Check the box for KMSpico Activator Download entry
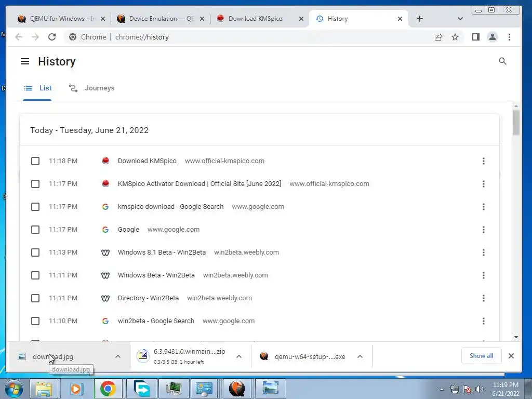 click(x=35, y=184)
